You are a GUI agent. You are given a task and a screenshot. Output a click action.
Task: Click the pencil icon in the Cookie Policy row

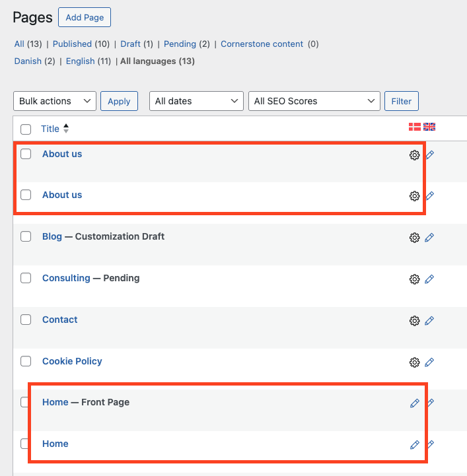pyautogui.click(x=429, y=362)
